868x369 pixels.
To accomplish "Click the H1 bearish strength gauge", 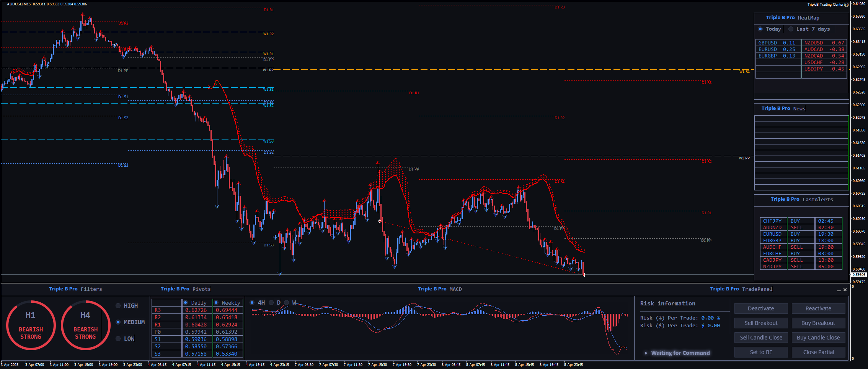I will tap(31, 325).
